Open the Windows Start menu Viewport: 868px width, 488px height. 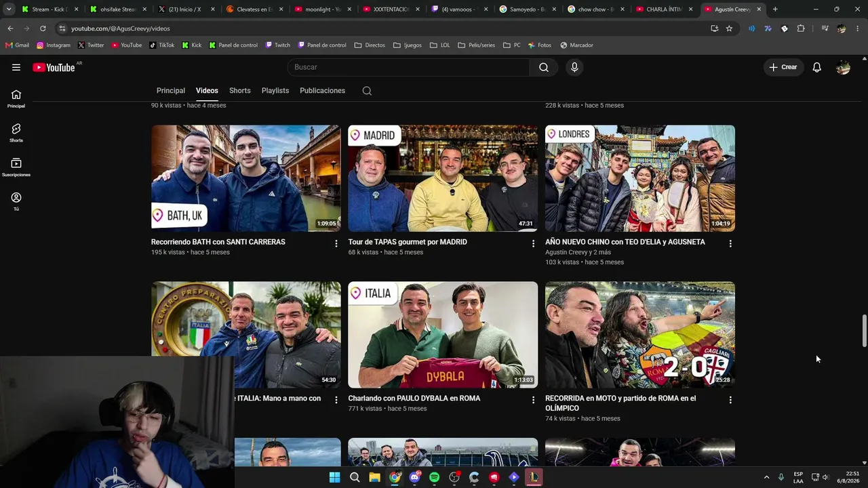pos(334,477)
